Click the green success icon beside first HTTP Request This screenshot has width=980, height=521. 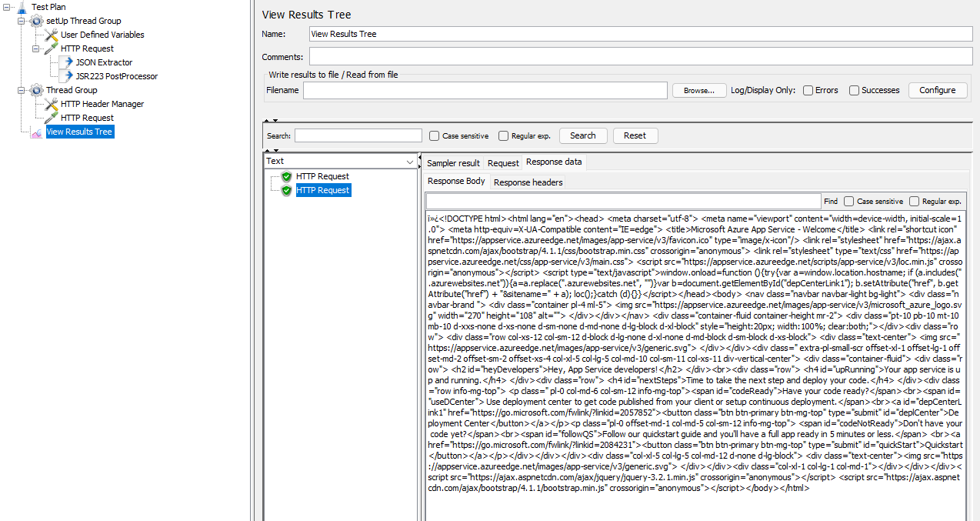click(x=285, y=176)
